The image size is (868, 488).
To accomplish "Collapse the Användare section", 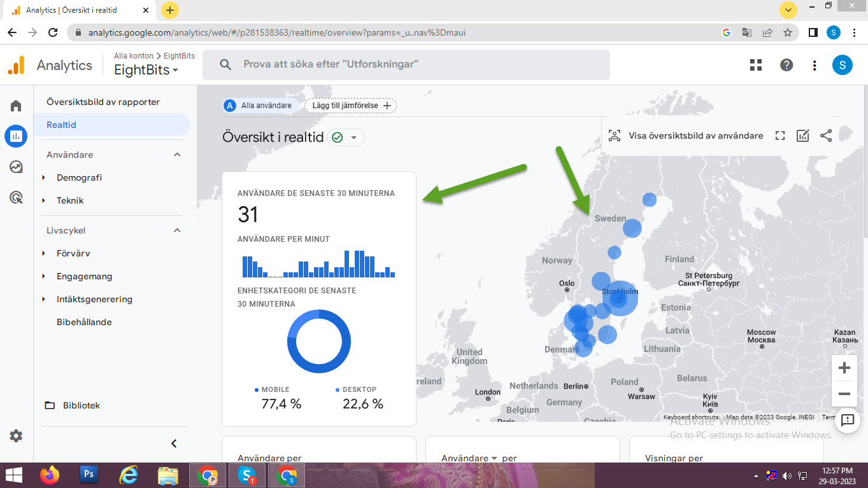I will coord(177,155).
